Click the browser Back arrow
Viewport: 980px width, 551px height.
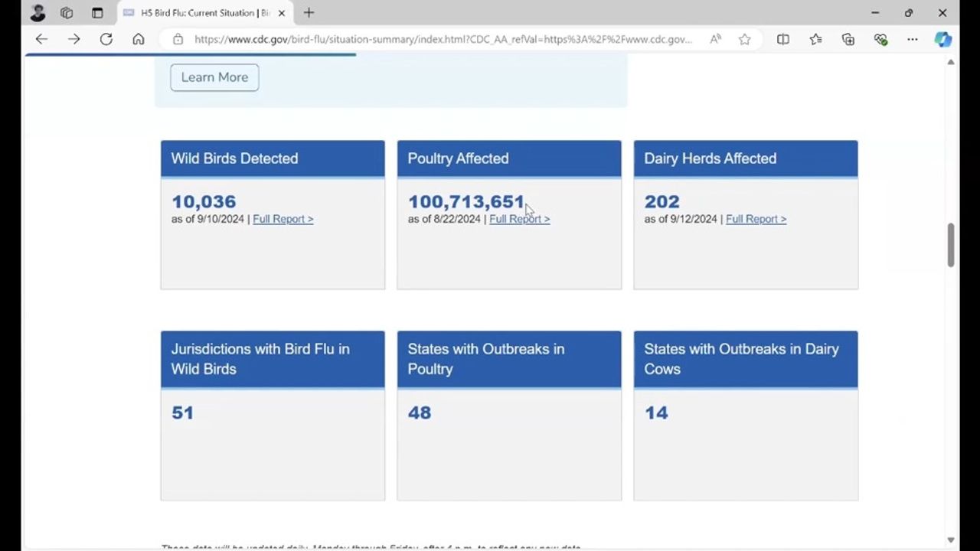(x=41, y=39)
